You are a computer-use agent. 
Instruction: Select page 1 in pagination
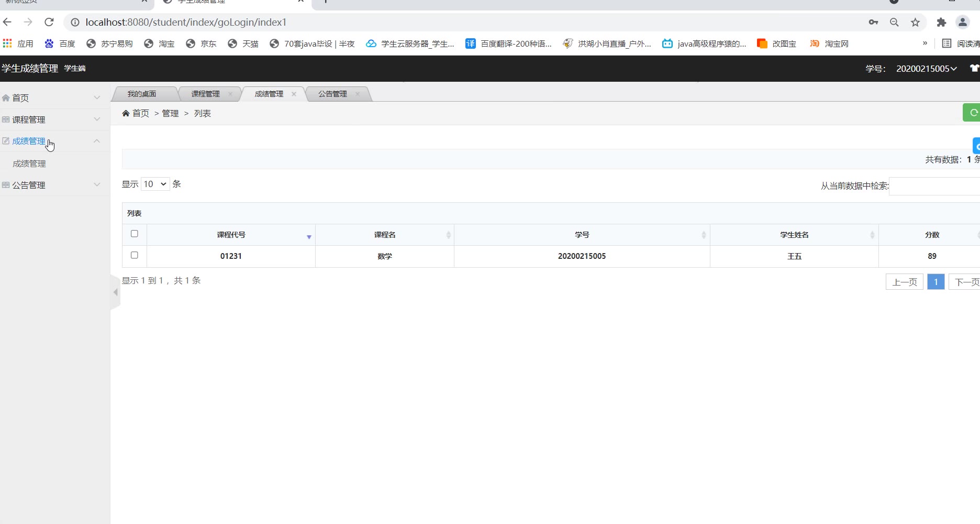936,282
